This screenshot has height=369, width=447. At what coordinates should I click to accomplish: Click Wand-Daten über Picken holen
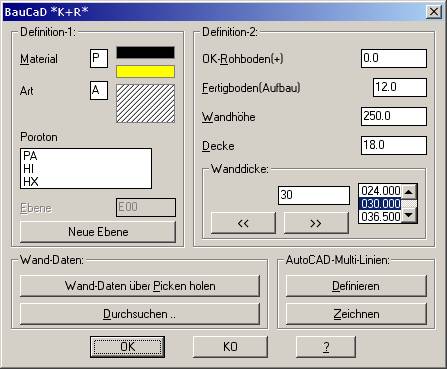[140, 286]
